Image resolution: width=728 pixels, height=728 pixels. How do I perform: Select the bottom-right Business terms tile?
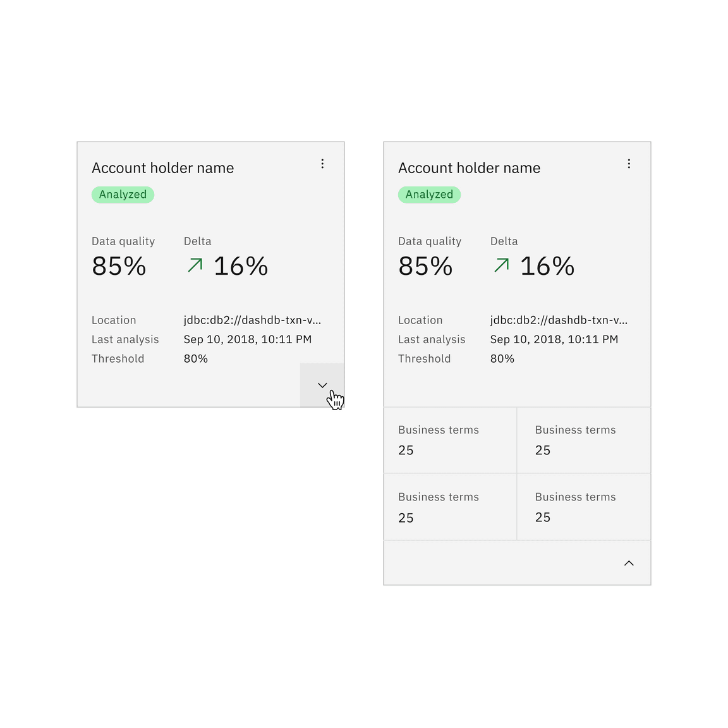pyautogui.click(x=583, y=507)
